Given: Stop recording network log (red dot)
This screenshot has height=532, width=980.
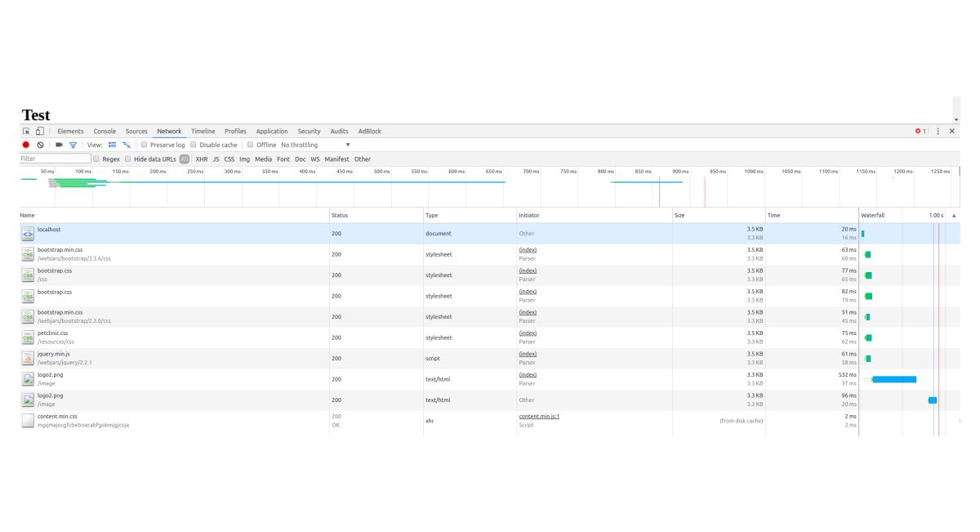Looking at the screenshot, I should (x=26, y=145).
